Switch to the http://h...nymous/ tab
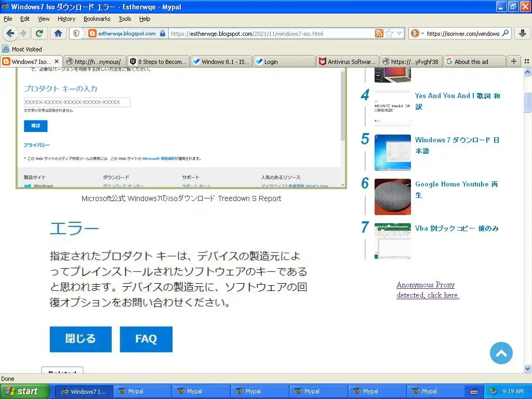532x399 pixels. (95, 62)
